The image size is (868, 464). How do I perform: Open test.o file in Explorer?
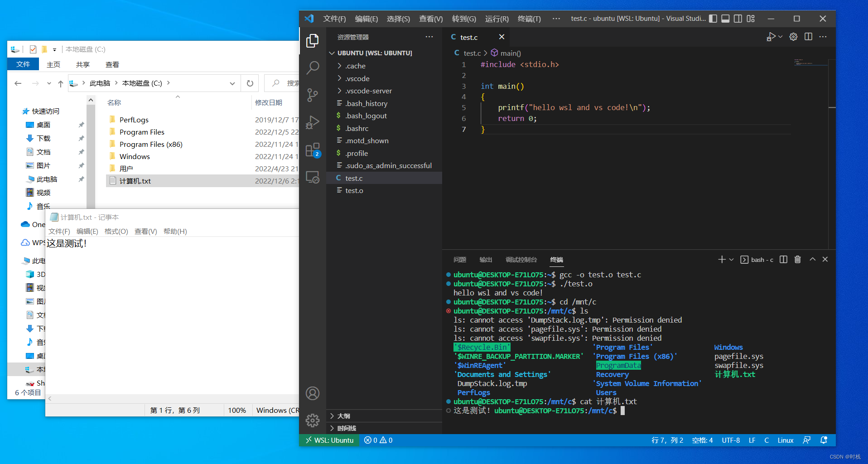click(x=384, y=190)
